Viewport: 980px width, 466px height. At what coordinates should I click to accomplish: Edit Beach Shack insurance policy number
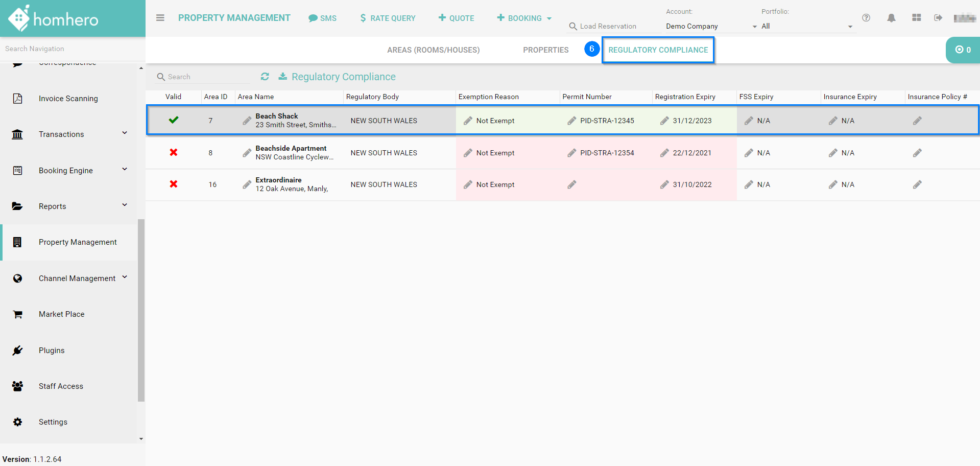(x=917, y=121)
